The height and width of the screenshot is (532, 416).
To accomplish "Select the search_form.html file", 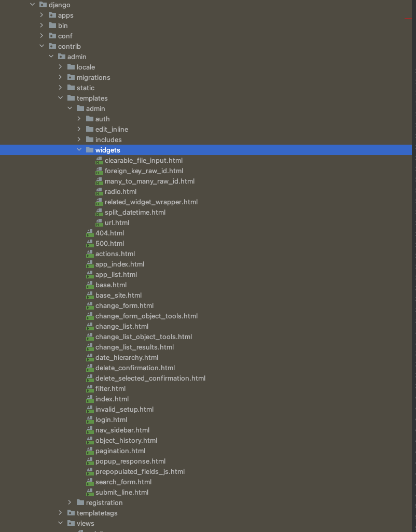I will (123, 482).
